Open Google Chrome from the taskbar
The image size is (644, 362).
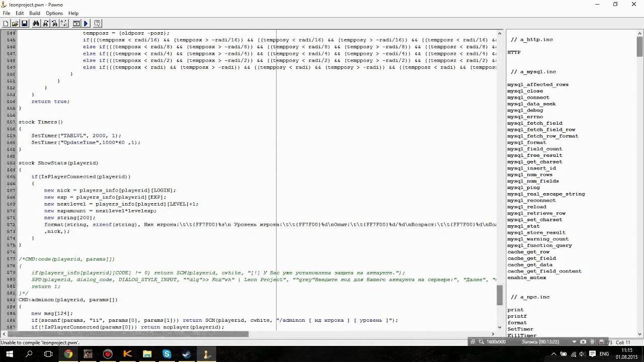tap(68, 354)
